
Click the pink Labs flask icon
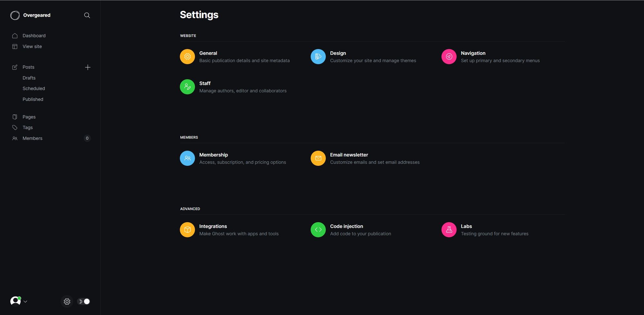pos(449,230)
